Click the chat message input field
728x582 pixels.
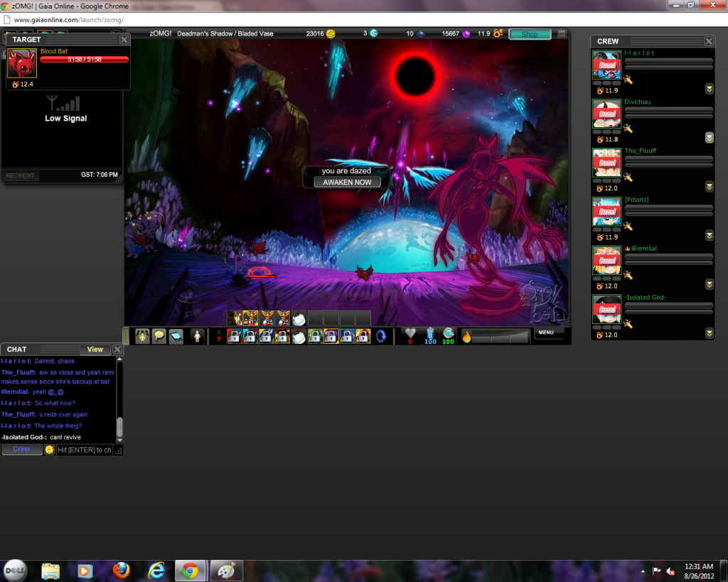click(x=85, y=450)
